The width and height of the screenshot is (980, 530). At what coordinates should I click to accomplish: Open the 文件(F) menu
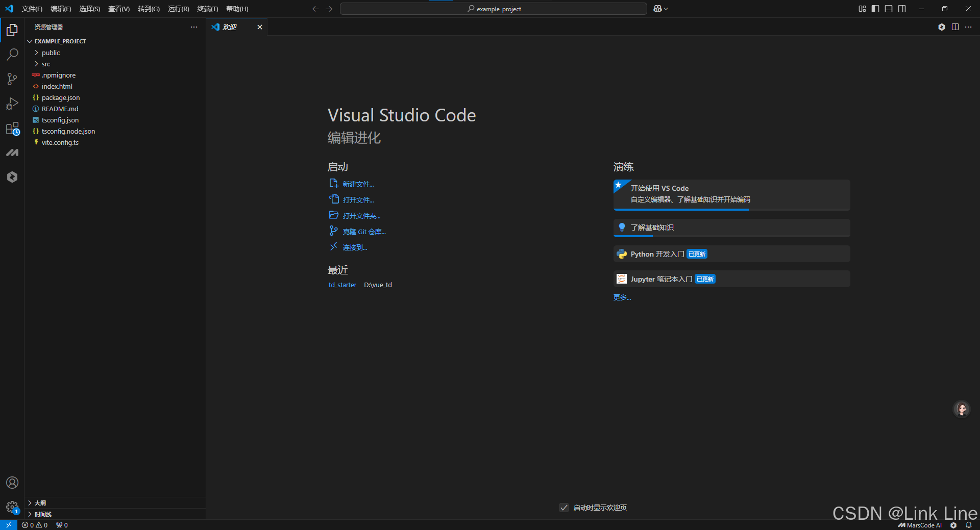[x=32, y=9]
